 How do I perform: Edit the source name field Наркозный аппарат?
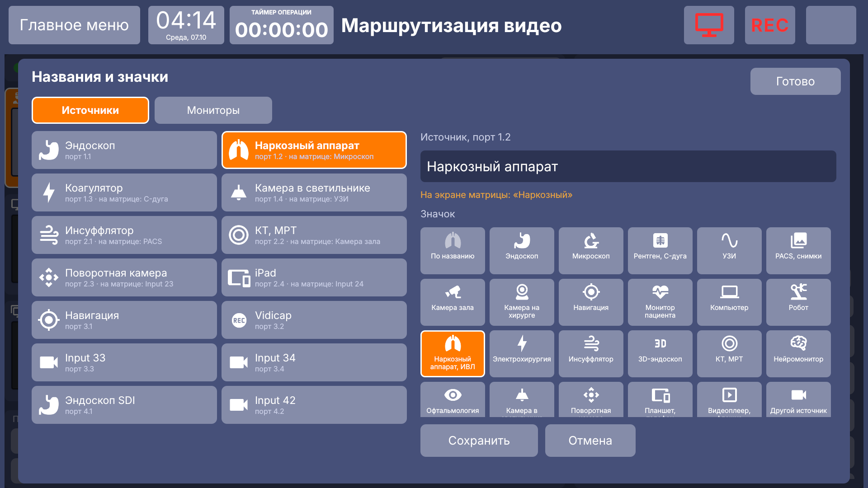pyautogui.click(x=628, y=166)
